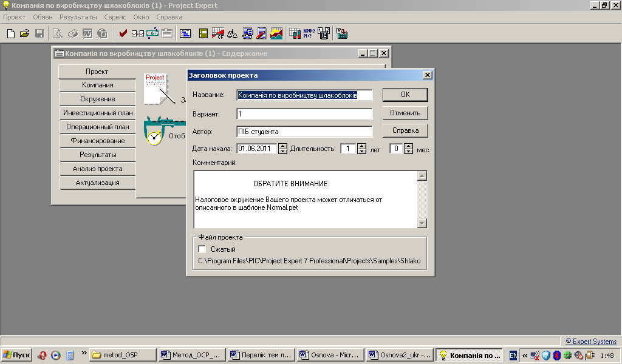Click the Project document icon in Содержание
Image resolution: width=622 pixels, height=364 pixels.
pyautogui.click(x=159, y=89)
